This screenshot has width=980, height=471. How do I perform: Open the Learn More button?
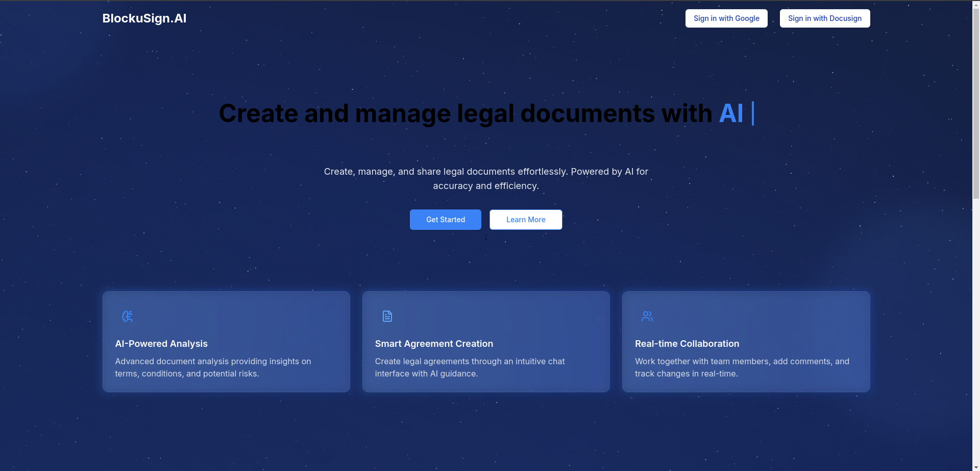pos(526,220)
